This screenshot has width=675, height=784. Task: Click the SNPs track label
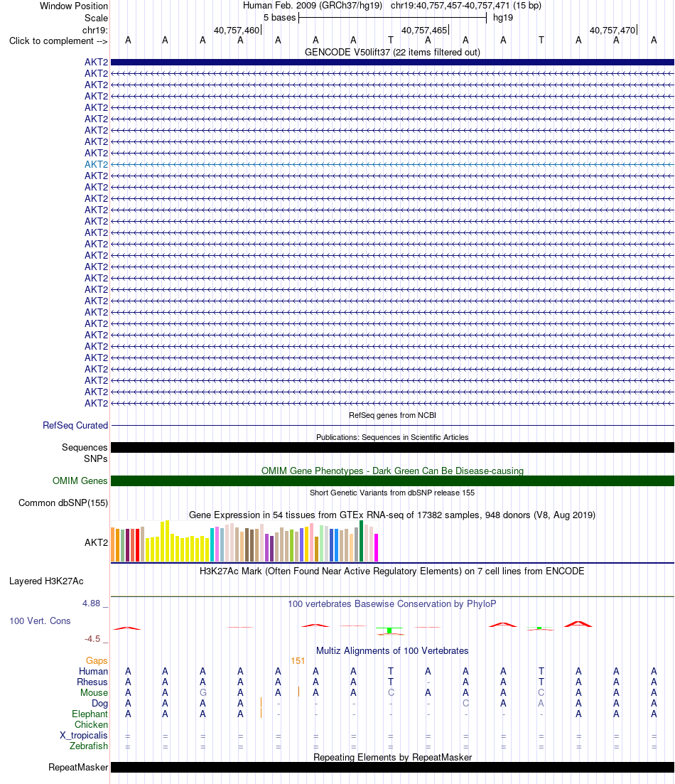(x=95, y=459)
